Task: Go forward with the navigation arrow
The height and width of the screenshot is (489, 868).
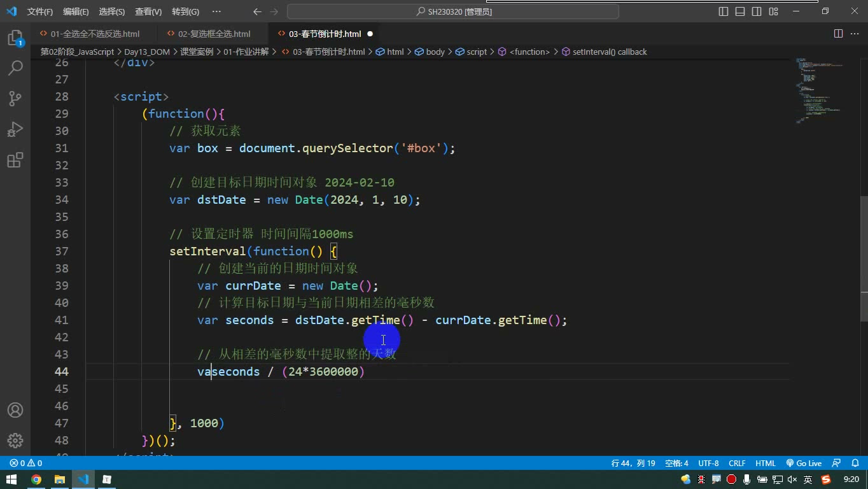Action: 274,11
